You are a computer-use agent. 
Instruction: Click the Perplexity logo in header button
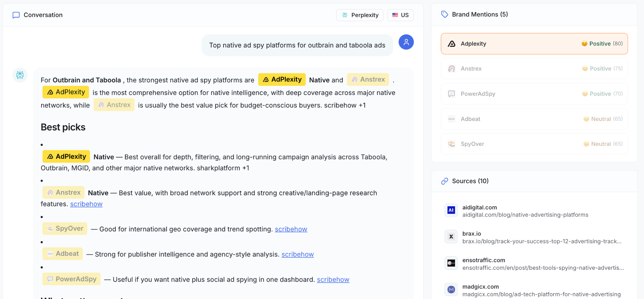(345, 15)
